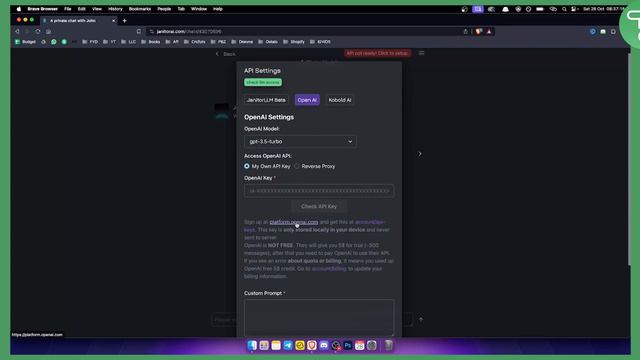Open the hamburger menu next to the API banner

pyautogui.click(x=421, y=53)
